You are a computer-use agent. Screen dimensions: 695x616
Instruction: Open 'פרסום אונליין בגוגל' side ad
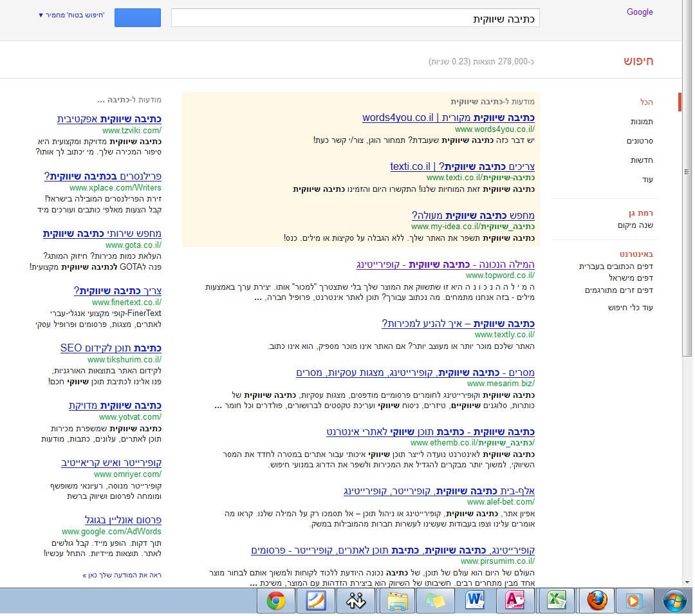(123, 520)
